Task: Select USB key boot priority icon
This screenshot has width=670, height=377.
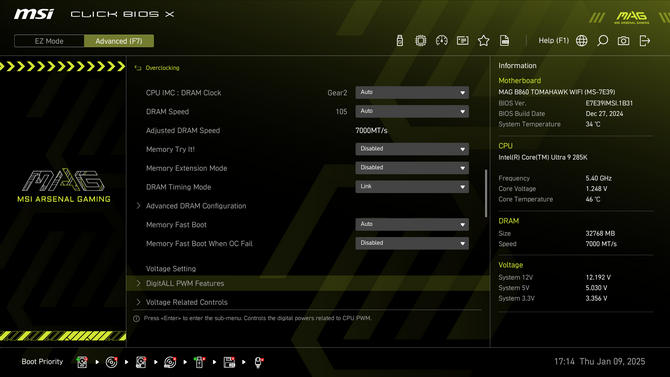Action: coord(199,362)
